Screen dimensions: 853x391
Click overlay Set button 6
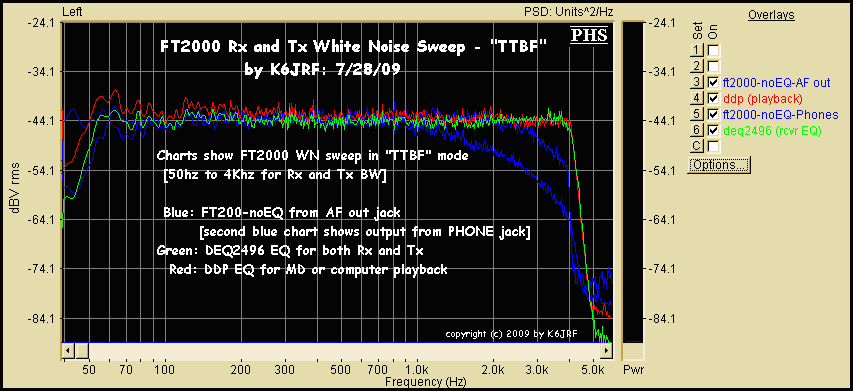pyautogui.click(x=697, y=130)
